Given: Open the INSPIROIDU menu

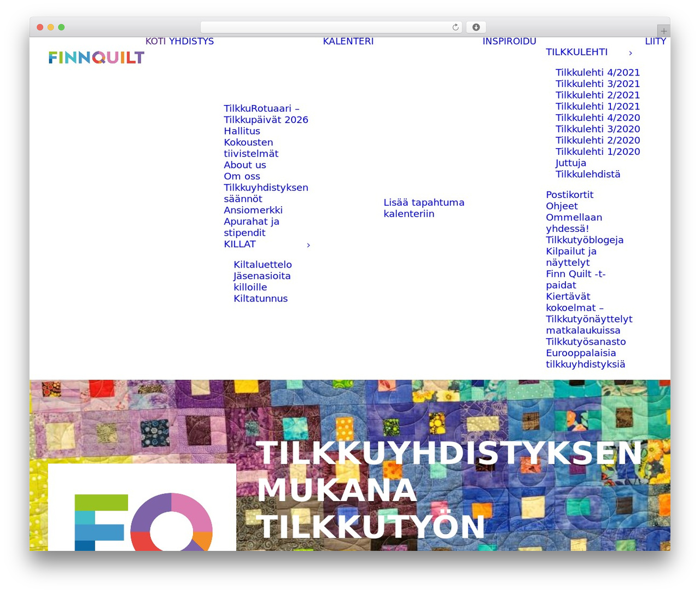Looking at the screenshot, I should [x=509, y=41].
